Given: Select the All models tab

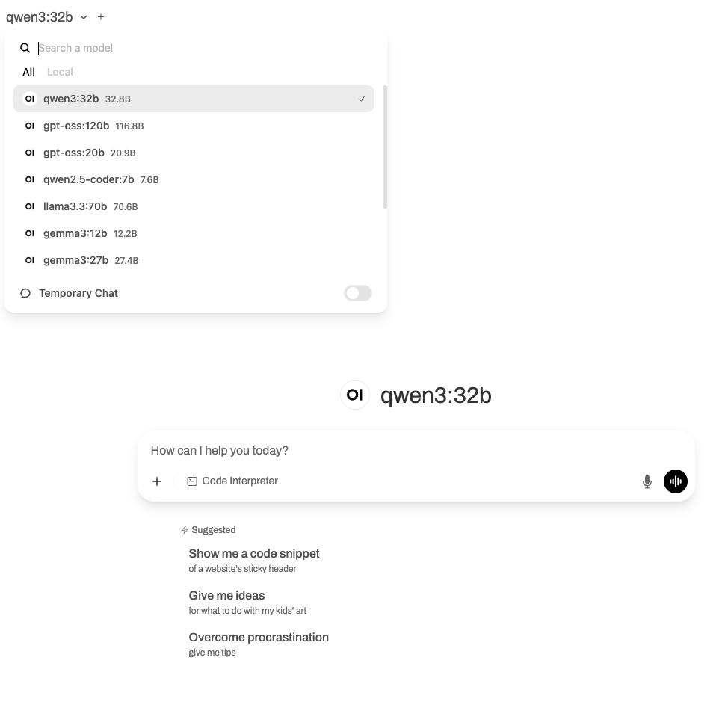Looking at the screenshot, I should [x=28, y=72].
